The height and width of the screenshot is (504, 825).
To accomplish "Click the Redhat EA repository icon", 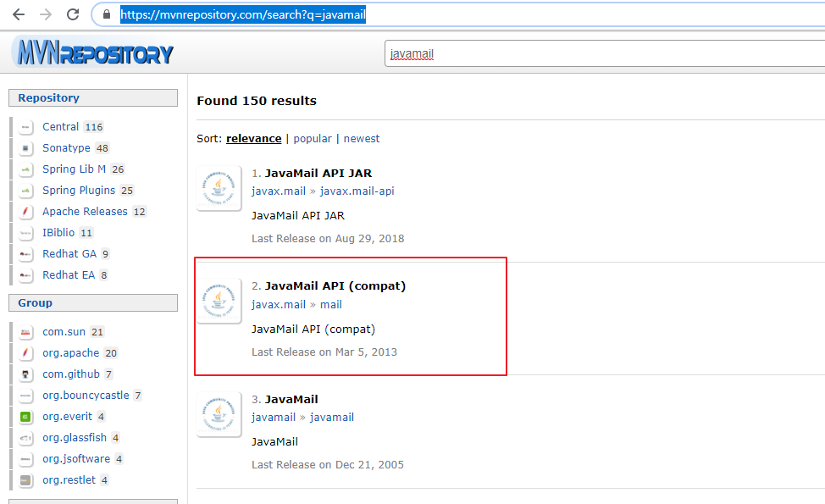I will point(25,275).
